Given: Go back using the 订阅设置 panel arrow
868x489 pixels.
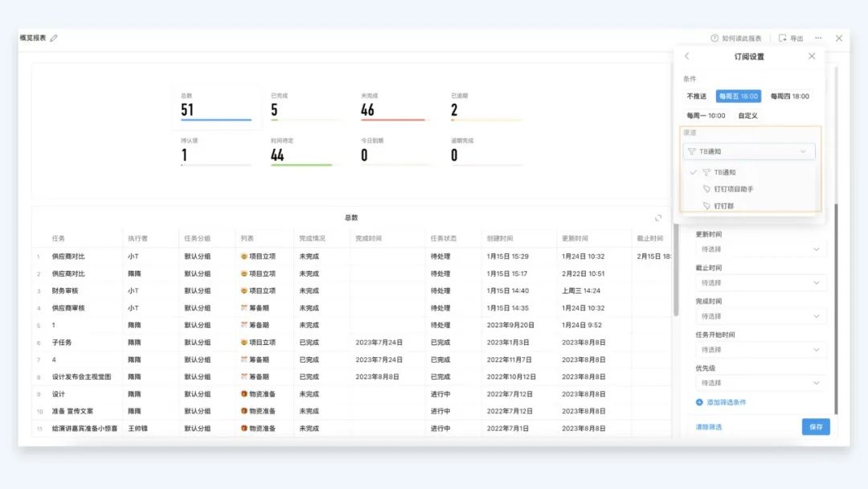Looking at the screenshot, I should tap(687, 56).
